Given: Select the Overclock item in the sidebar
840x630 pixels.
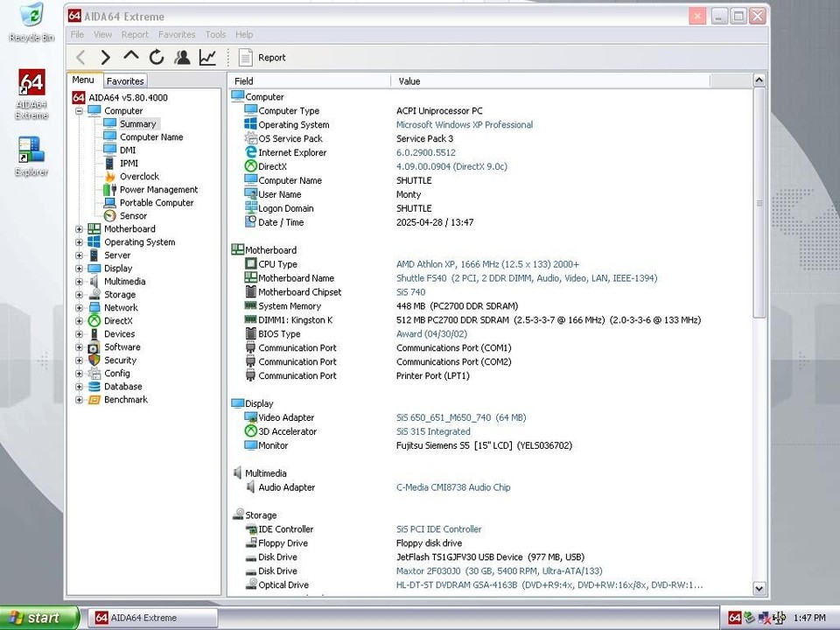Looking at the screenshot, I should [x=138, y=176].
